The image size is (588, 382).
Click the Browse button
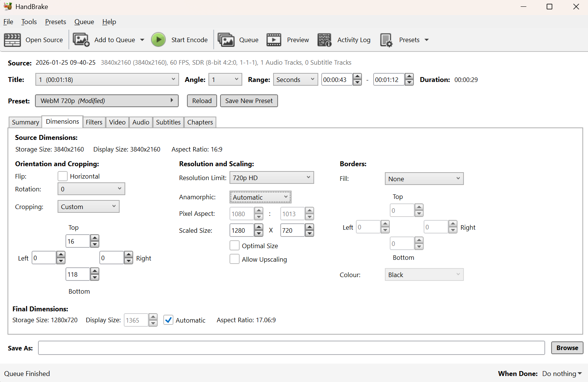567,348
